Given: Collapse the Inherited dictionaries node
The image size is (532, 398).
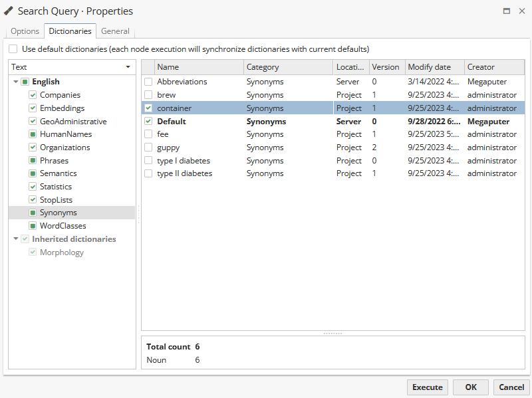Looking at the screenshot, I should (15, 239).
